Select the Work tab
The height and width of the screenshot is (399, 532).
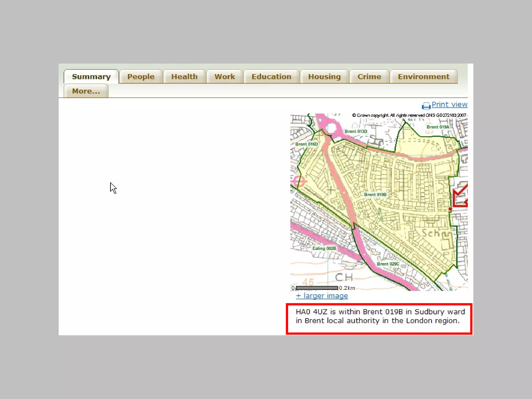pyautogui.click(x=224, y=77)
